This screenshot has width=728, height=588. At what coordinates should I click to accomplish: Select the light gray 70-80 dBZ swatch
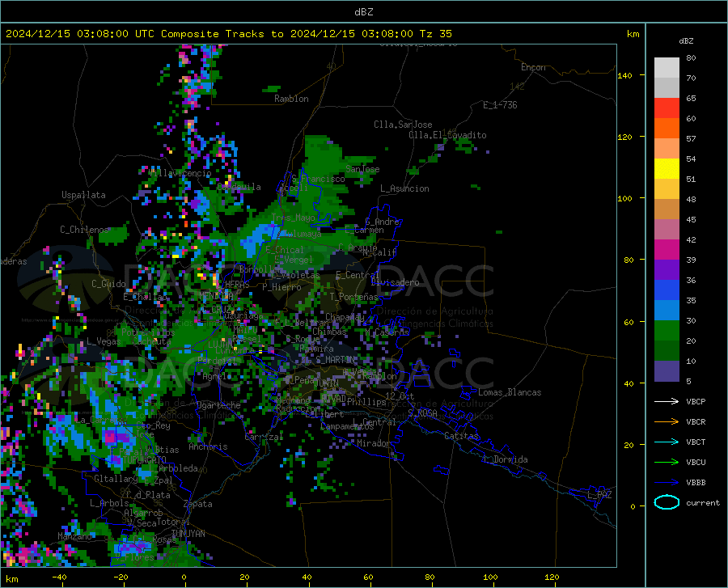click(667, 68)
